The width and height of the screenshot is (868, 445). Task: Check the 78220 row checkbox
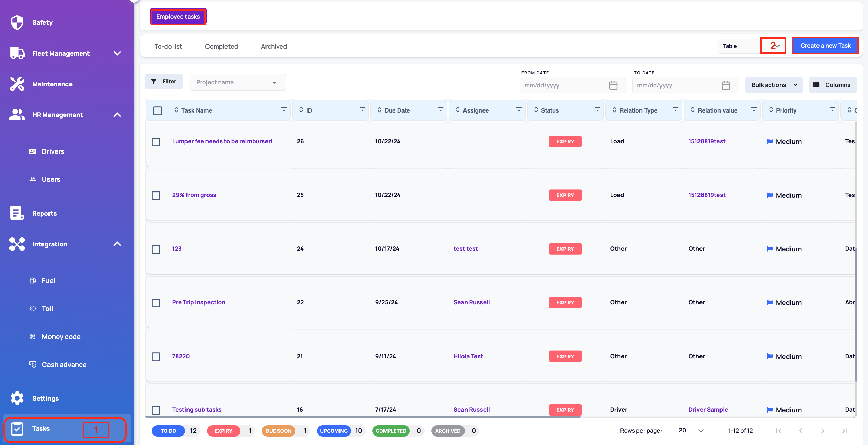click(156, 357)
